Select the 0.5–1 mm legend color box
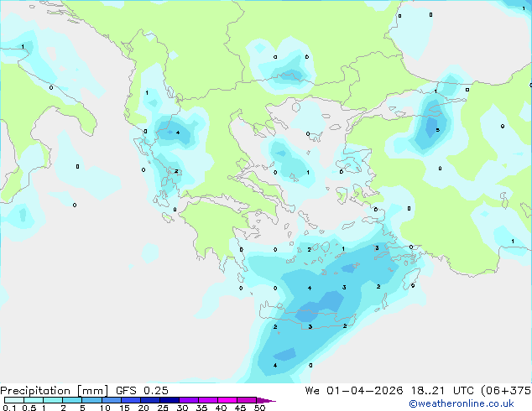Viewport: 532px width, 411px height. coord(34,400)
